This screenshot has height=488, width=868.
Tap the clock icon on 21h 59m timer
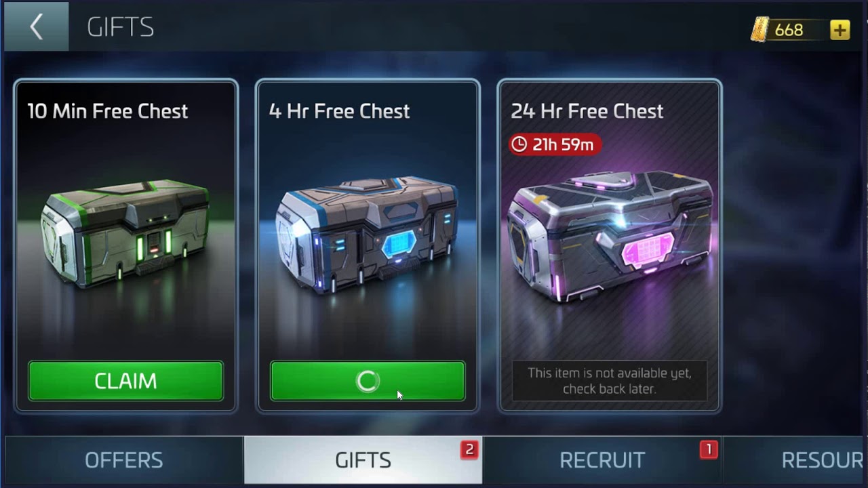[519, 144]
